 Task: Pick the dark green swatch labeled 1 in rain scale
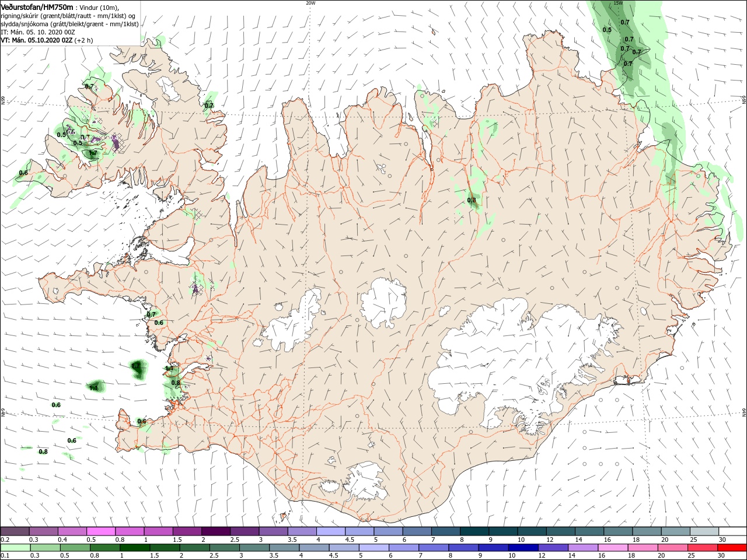[x=135, y=548]
